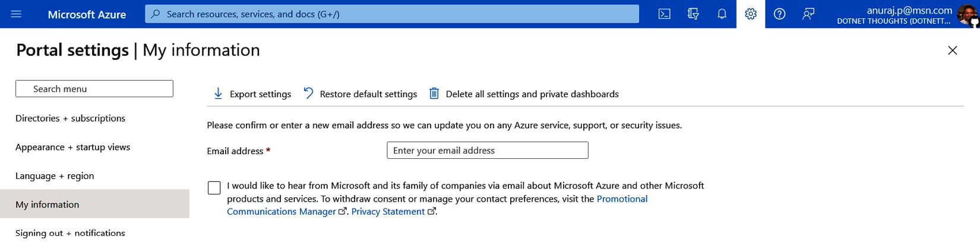Click the Email address input field
980x246 pixels.
[x=487, y=151]
